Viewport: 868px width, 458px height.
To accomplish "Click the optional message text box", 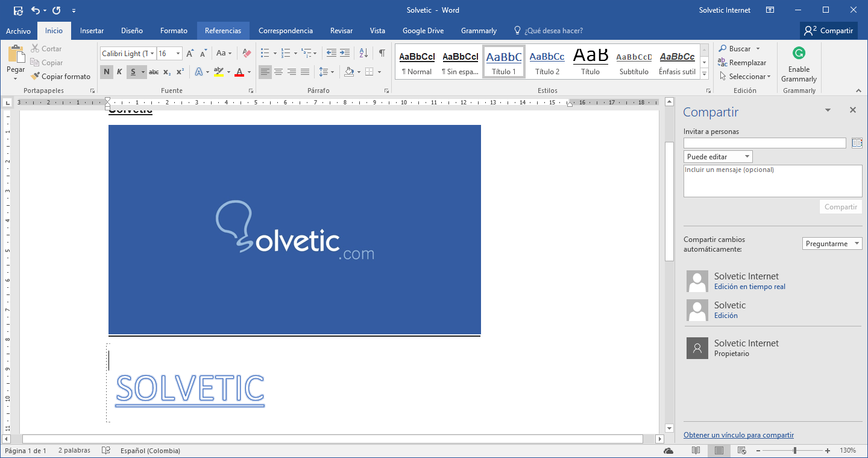I will coord(773,181).
